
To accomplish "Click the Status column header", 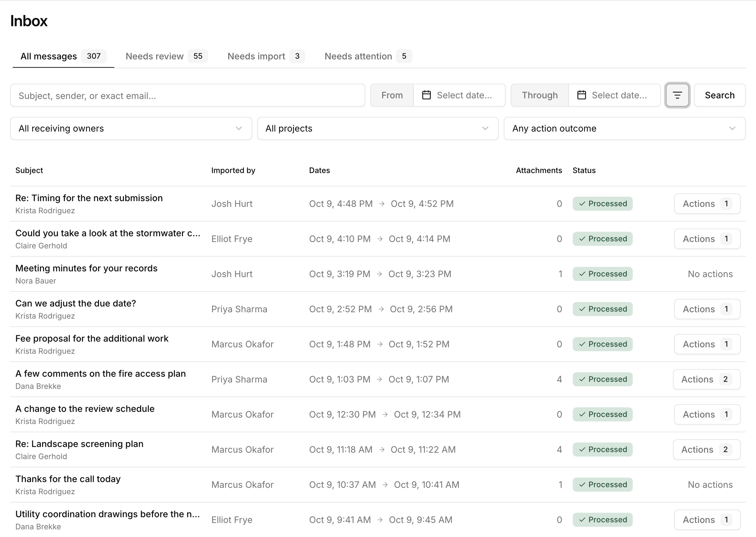I will [584, 170].
